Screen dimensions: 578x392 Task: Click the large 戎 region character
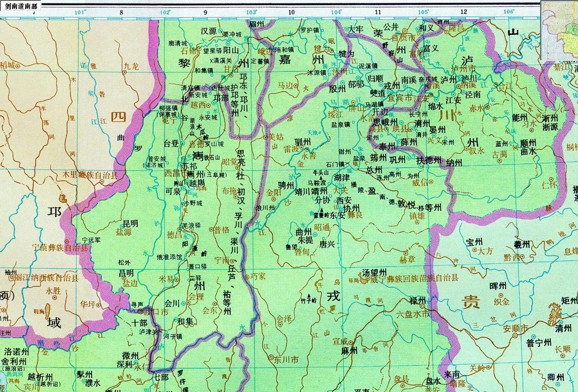[x=333, y=296]
